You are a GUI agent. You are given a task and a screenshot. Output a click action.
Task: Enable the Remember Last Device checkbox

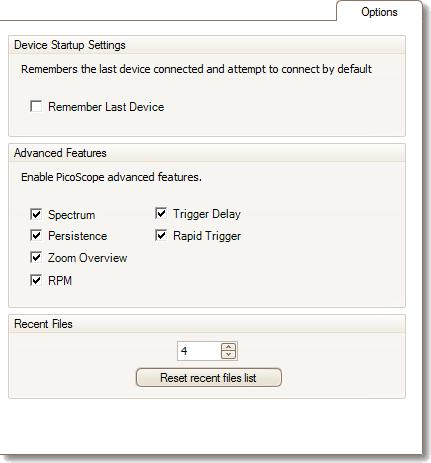point(36,107)
